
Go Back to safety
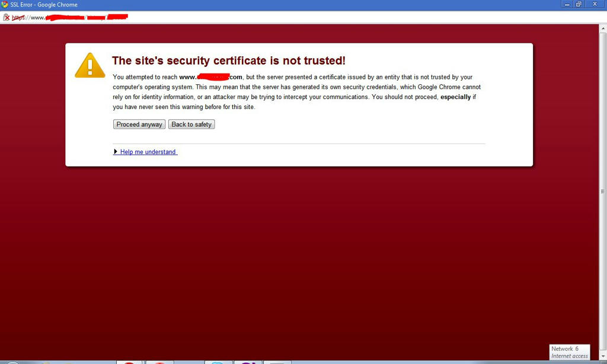click(x=191, y=124)
